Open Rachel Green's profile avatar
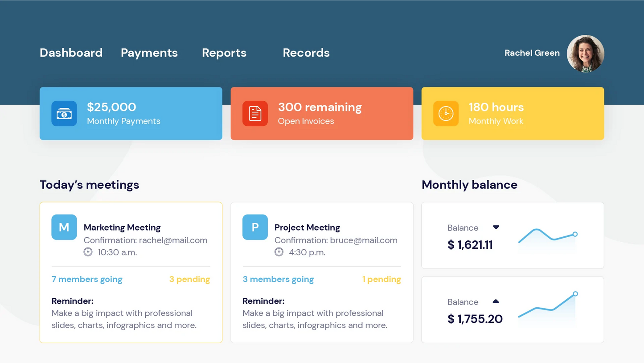Image resolution: width=644 pixels, height=363 pixels. pyautogui.click(x=585, y=54)
